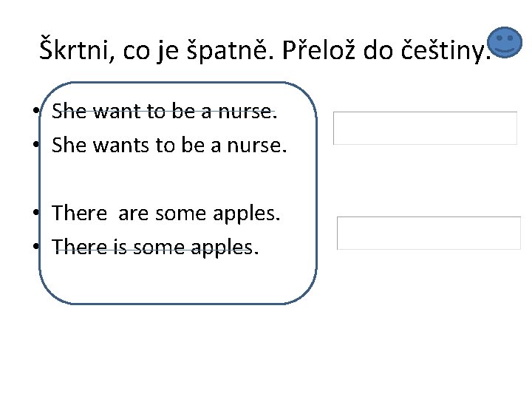Click the bullet before 'There are some apples'
Viewport: 532px width, 399px height.
point(35,214)
